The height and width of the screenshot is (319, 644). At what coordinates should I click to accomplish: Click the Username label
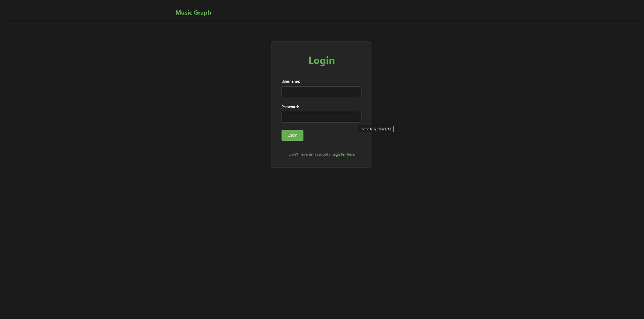[x=290, y=81]
